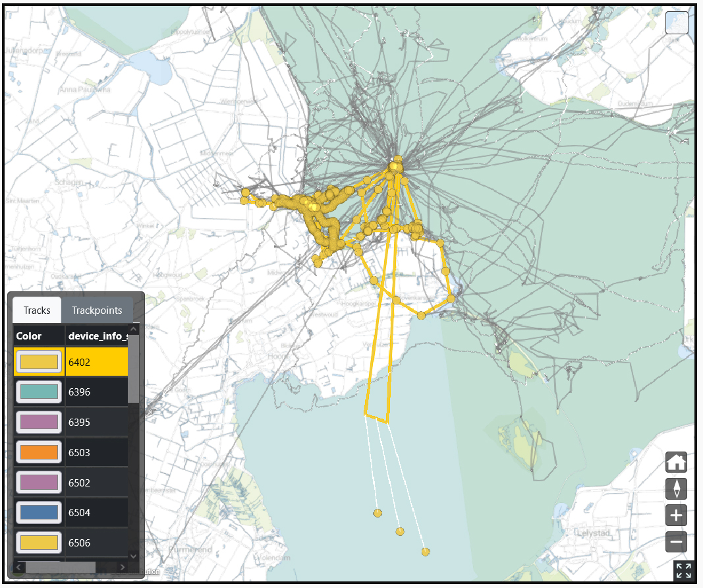Image resolution: width=703 pixels, height=588 pixels.
Task: Select the Tracks tab
Action: (37, 310)
